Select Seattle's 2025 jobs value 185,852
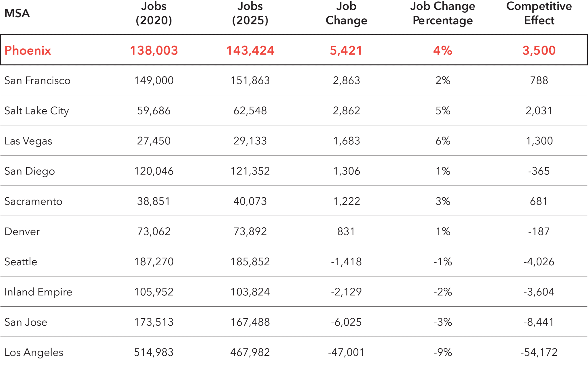This screenshot has width=588, height=367. coord(250,262)
